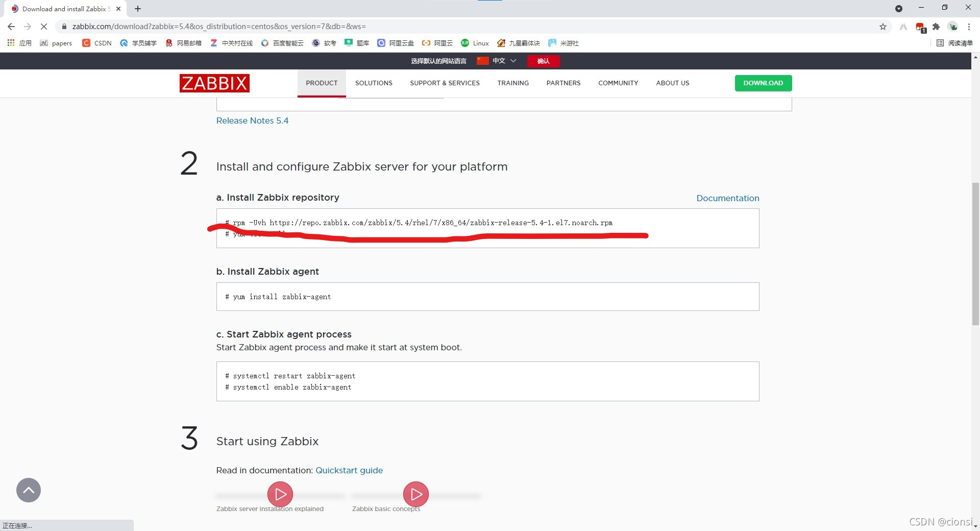Click the systemctl enable zabbix-agent line

[288, 387]
